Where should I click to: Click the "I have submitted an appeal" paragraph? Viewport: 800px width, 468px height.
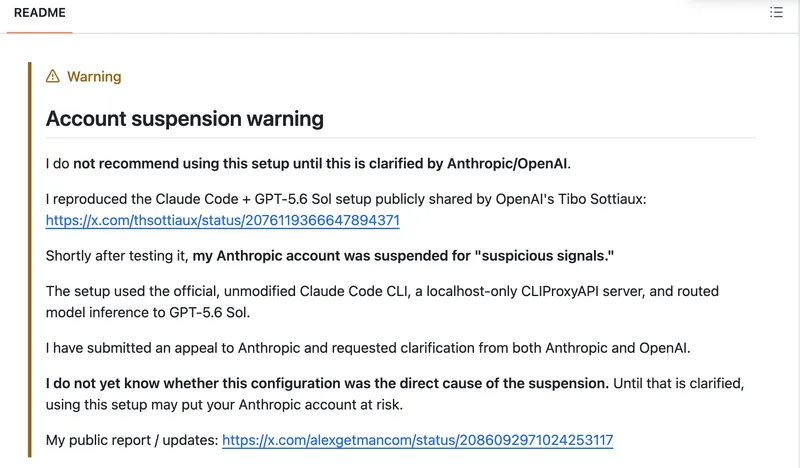point(368,348)
